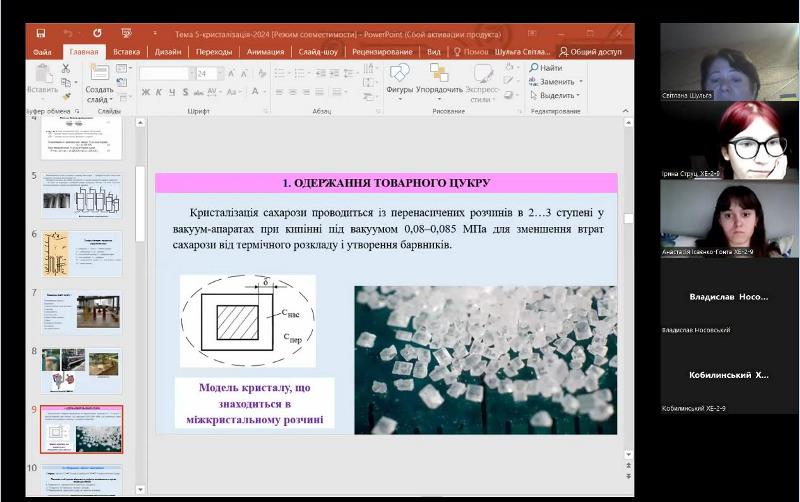The image size is (800, 502).
Task: Click the Find (Найти) search icon
Action: (x=534, y=68)
